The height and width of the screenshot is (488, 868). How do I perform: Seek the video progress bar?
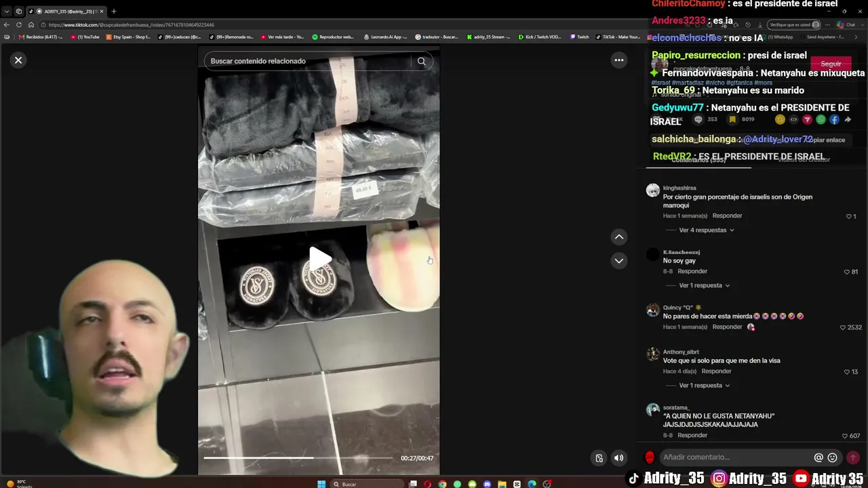(298, 458)
